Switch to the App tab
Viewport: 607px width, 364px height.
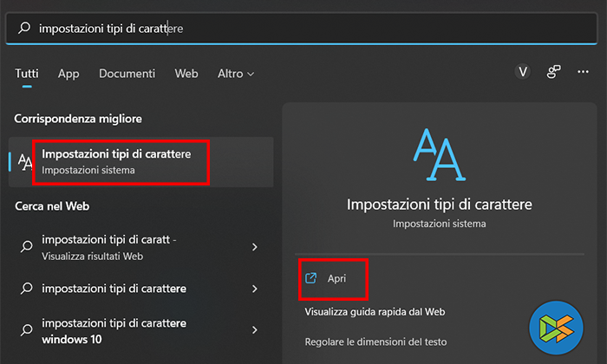[69, 74]
